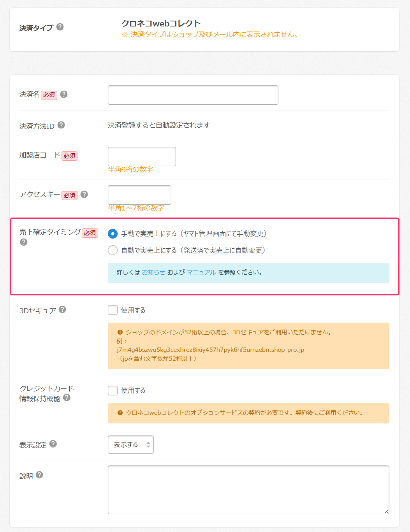
Task: Enable 使用する for 3Dセキュア
Action: [x=113, y=310]
